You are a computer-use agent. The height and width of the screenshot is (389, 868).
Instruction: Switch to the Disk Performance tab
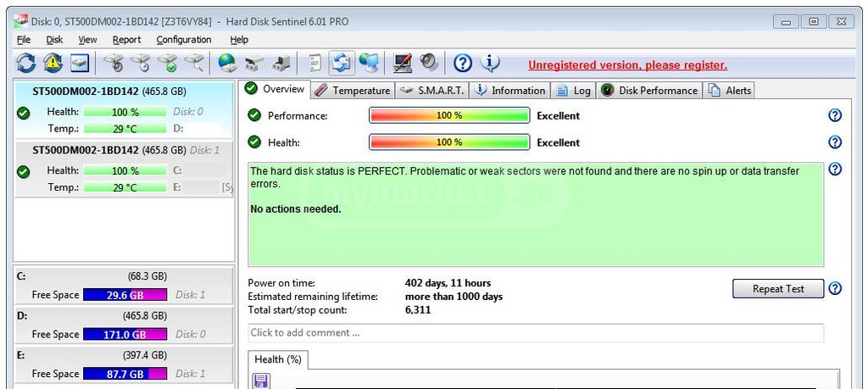(649, 91)
